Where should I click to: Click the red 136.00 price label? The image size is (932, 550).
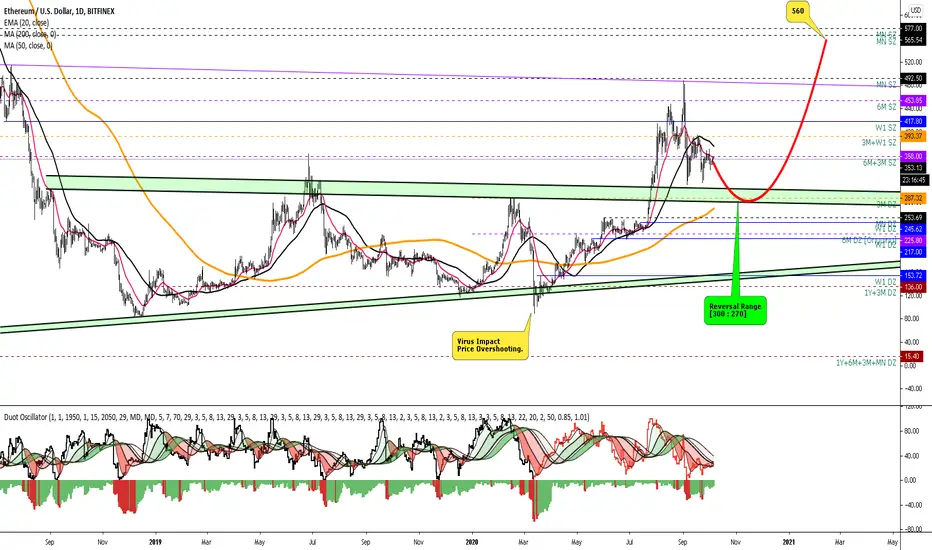tap(912, 287)
